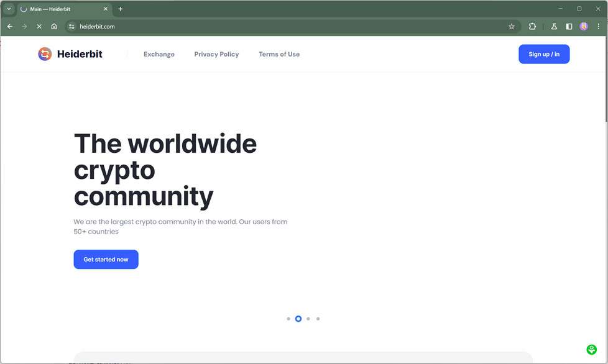The height and width of the screenshot is (364, 608).
Task: Click the Heiderbit brand name
Action: (80, 54)
